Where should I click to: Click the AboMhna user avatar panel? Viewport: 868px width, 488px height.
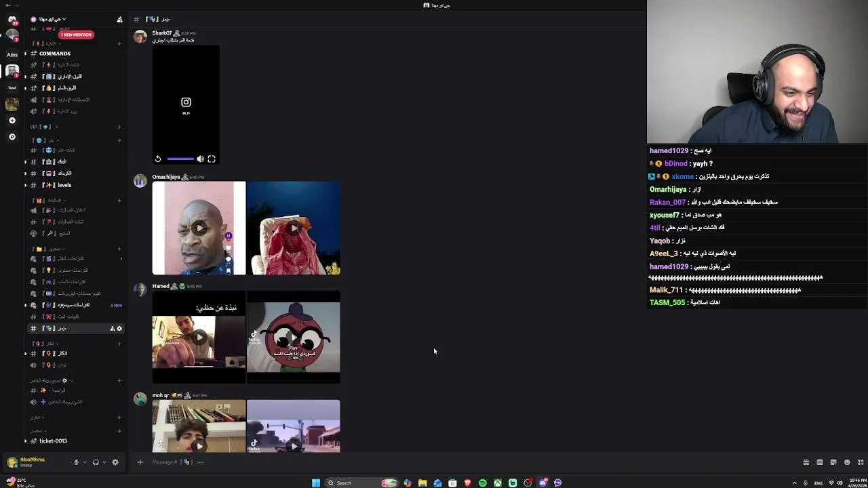pyautogui.click(x=27, y=462)
